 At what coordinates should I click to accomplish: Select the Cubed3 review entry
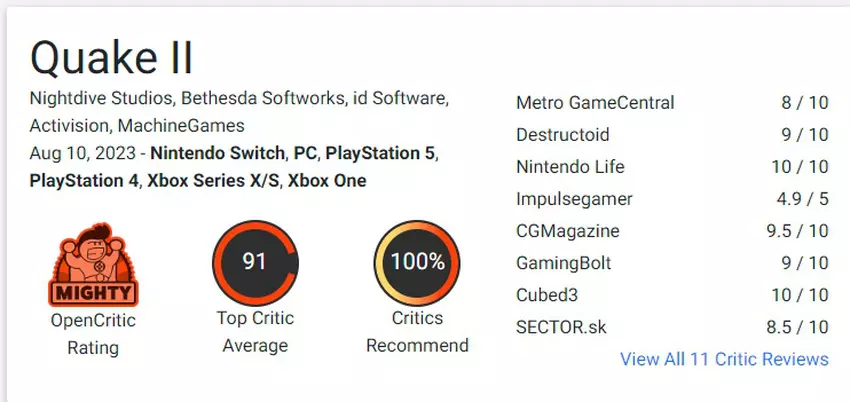(549, 295)
